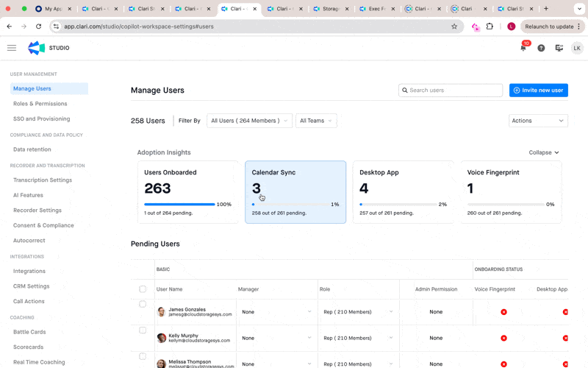Open the All Users (264 Members) filter
Screen dimensions: 588x368
click(249, 121)
